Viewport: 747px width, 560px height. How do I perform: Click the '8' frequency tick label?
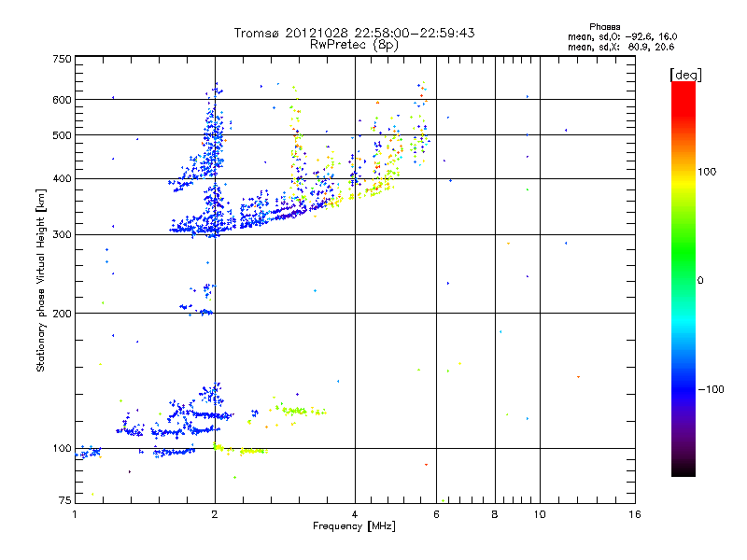click(495, 514)
